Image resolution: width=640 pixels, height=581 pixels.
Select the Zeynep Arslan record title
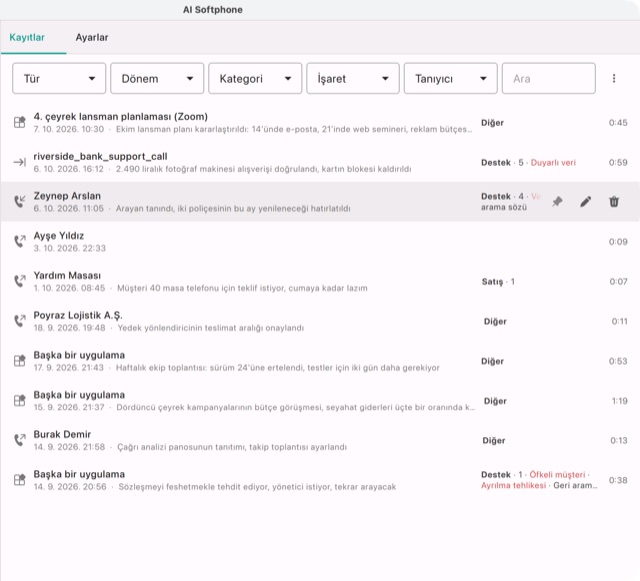67,196
